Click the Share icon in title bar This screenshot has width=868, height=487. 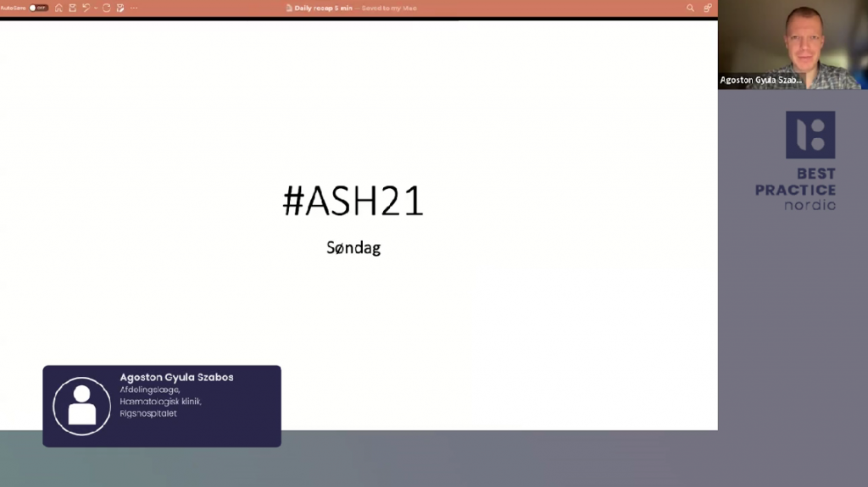[x=707, y=8]
